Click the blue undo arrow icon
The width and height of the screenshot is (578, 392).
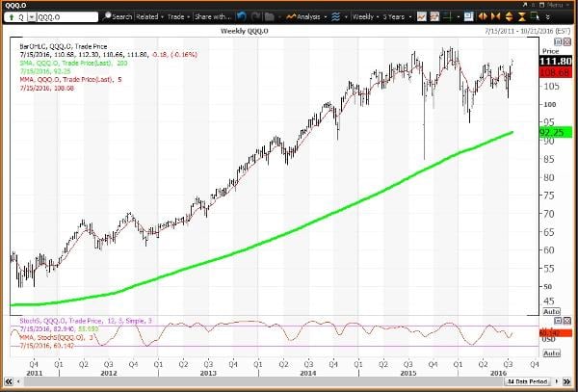pyautogui.click(x=242, y=16)
